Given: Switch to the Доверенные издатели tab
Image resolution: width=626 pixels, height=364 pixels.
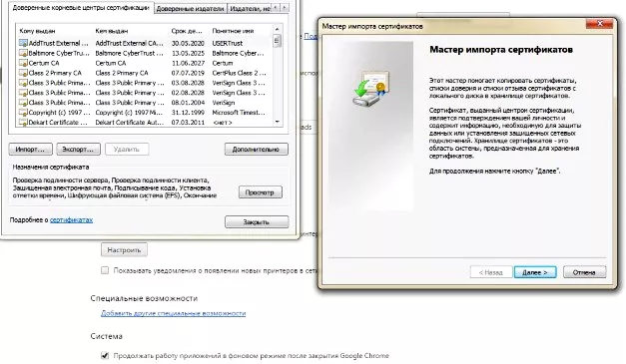Looking at the screenshot, I should (190, 8).
